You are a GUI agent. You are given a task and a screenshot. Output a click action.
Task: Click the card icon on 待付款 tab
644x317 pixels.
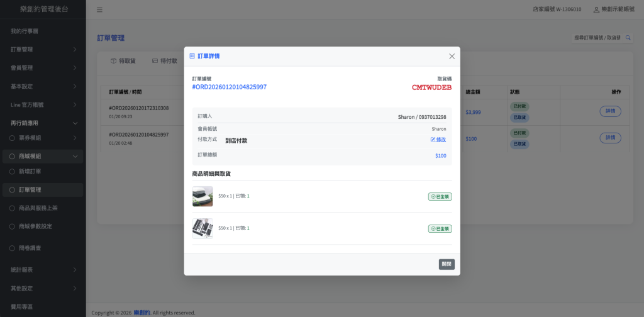[x=155, y=61]
